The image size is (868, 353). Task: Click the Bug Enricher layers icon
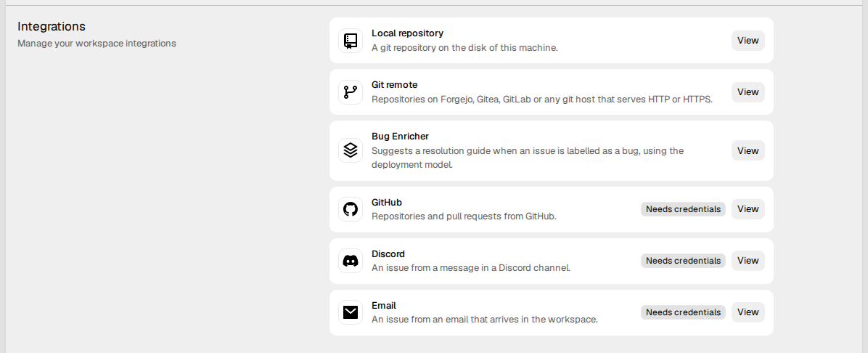351,151
